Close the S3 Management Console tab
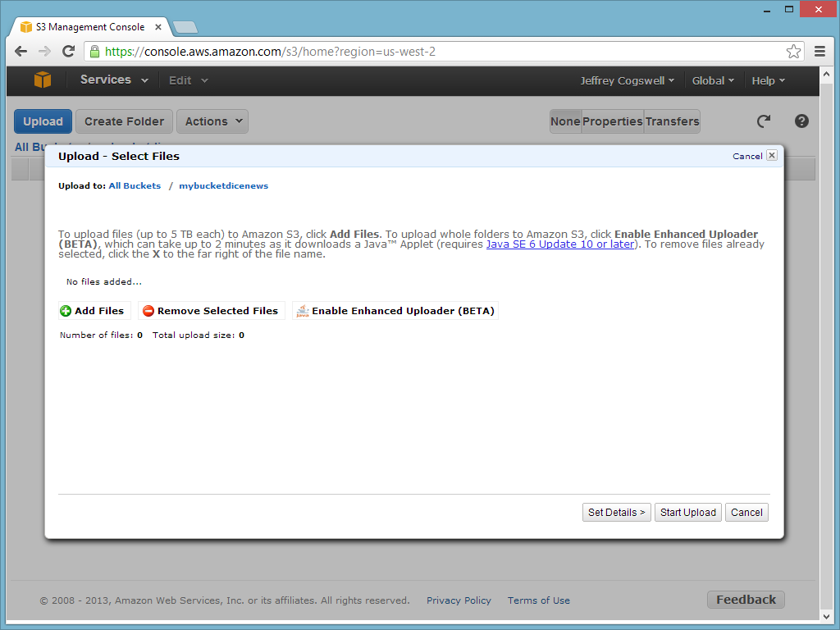Image resolution: width=840 pixels, height=630 pixels. click(159, 27)
